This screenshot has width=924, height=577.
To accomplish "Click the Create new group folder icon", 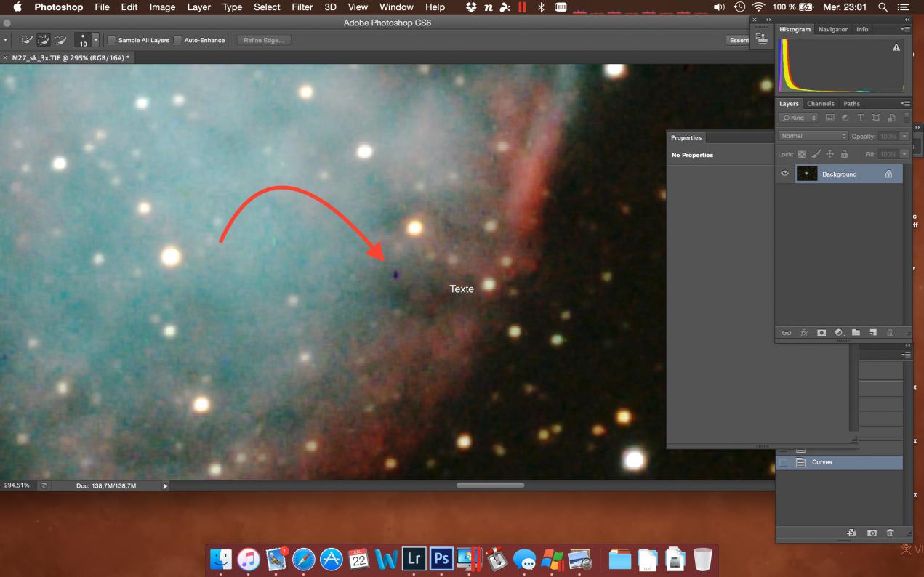I will click(856, 333).
